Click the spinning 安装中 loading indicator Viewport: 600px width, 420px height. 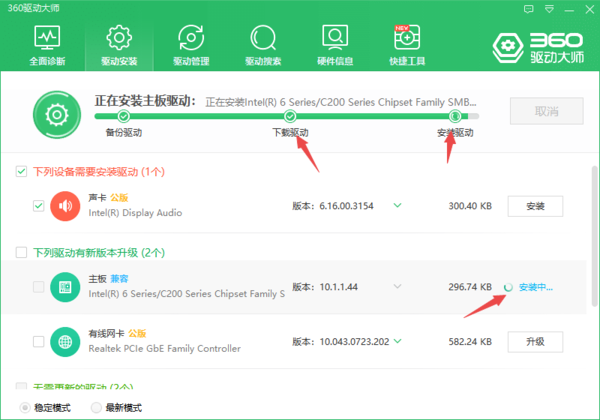click(x=508, y=287)
